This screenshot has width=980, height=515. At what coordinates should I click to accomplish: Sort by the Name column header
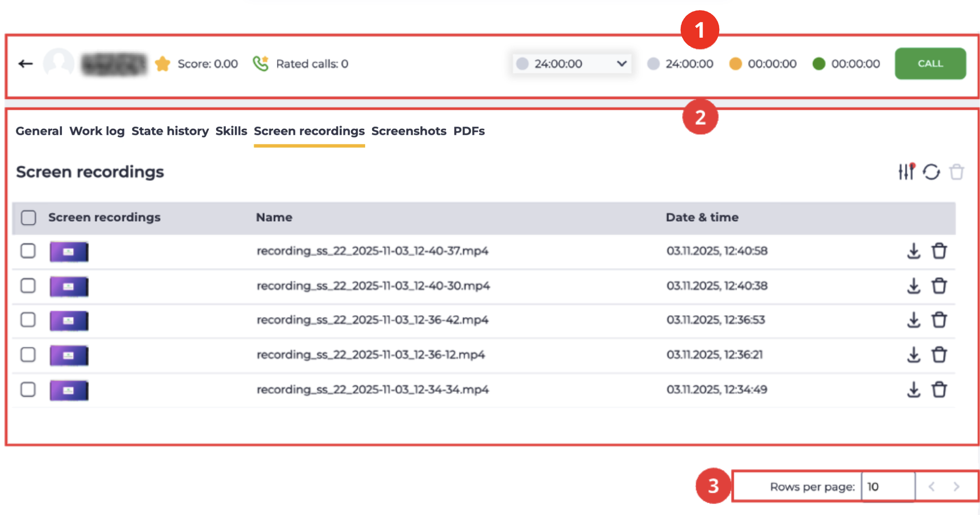[274, 218]
